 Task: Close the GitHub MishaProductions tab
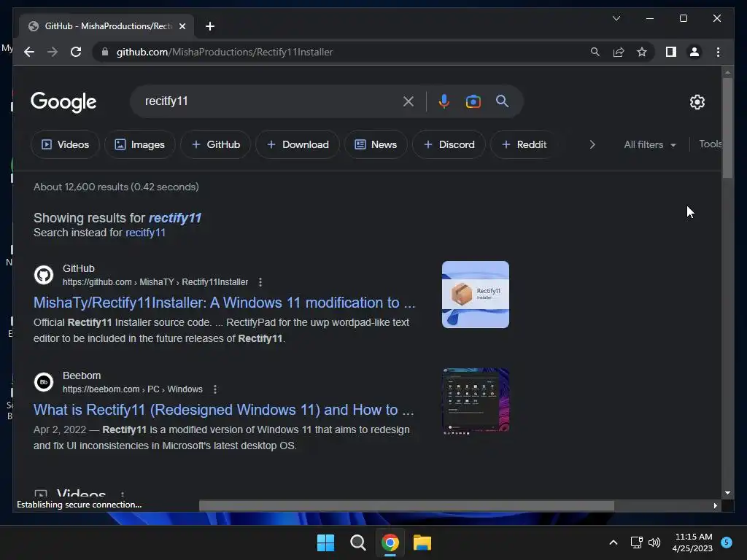pyautogui.click(x=182, y=26)
